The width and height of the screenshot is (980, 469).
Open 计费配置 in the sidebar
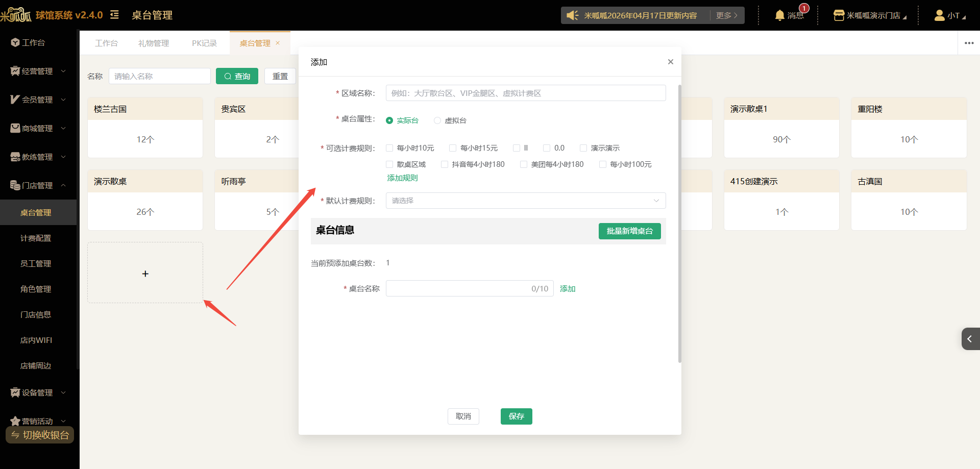(36, 238)
